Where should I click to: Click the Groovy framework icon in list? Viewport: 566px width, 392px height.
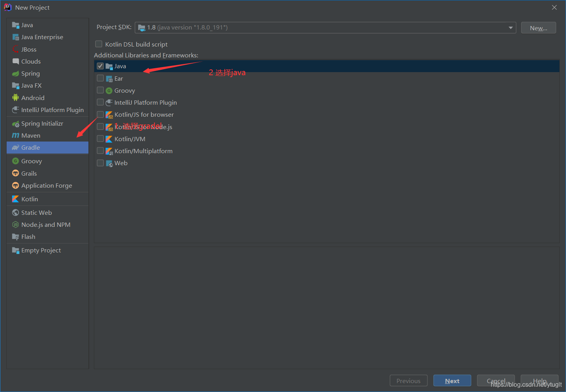pos(109,91)
